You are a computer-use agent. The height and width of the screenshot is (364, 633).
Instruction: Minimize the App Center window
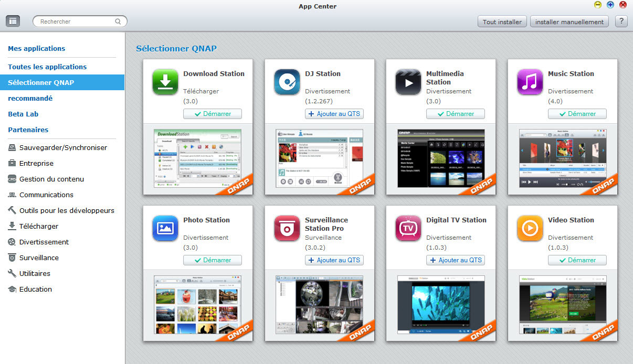click(598, 5)
